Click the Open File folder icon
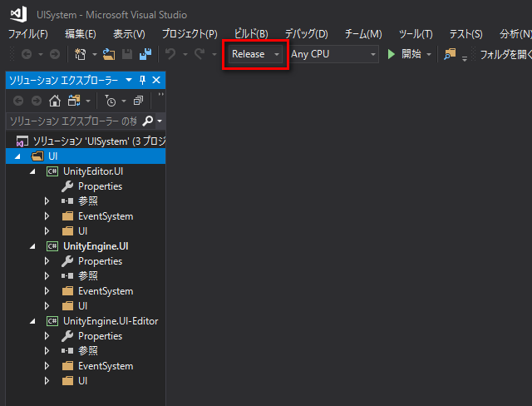 109,54
